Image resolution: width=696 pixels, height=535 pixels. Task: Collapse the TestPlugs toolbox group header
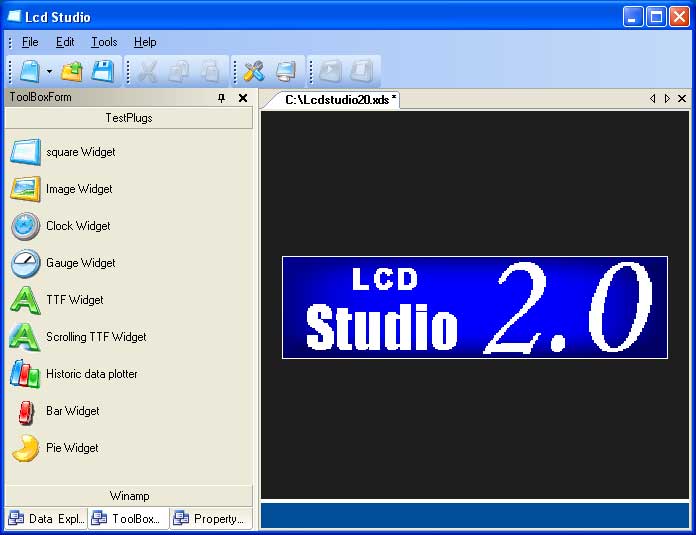click(x=129, y=118)
